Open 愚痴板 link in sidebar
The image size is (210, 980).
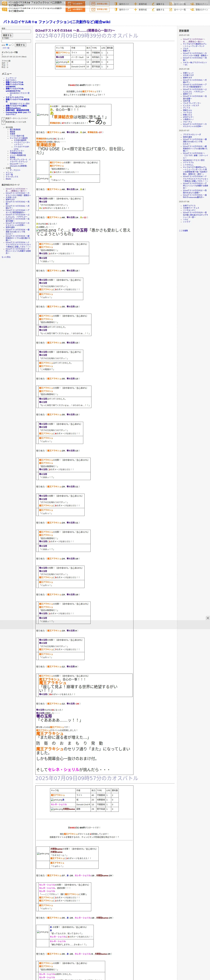tap(13, 157)
